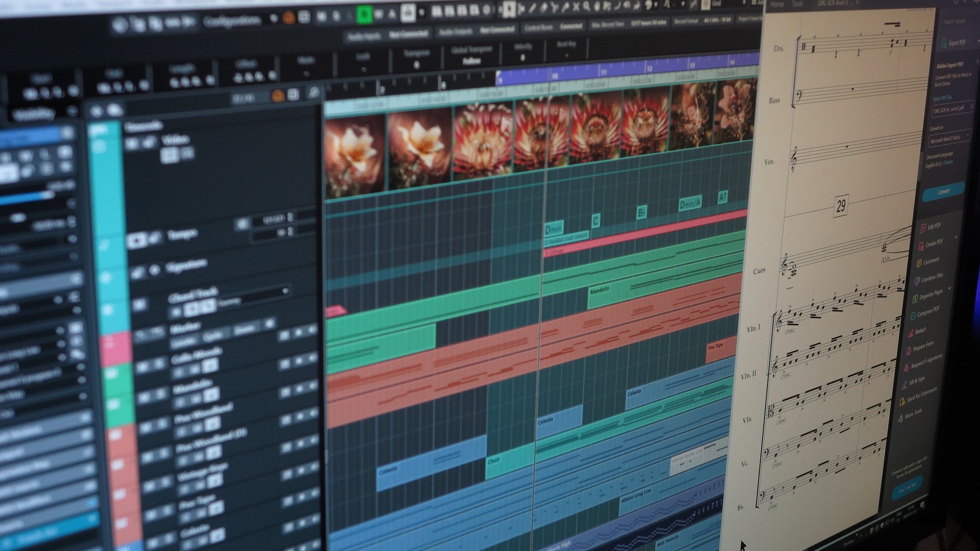The height and width of the screenshot is (551, 980).
Task: Expand the Create PDF options chevron
Action: pos(955,237)
